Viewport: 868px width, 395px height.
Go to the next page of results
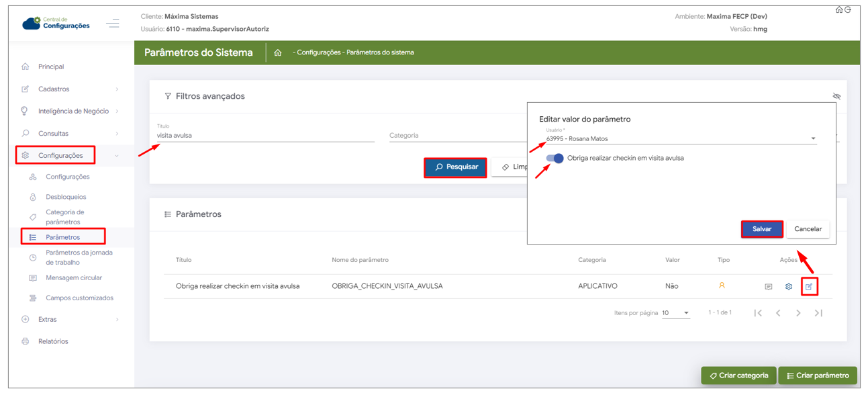point(798,313)
